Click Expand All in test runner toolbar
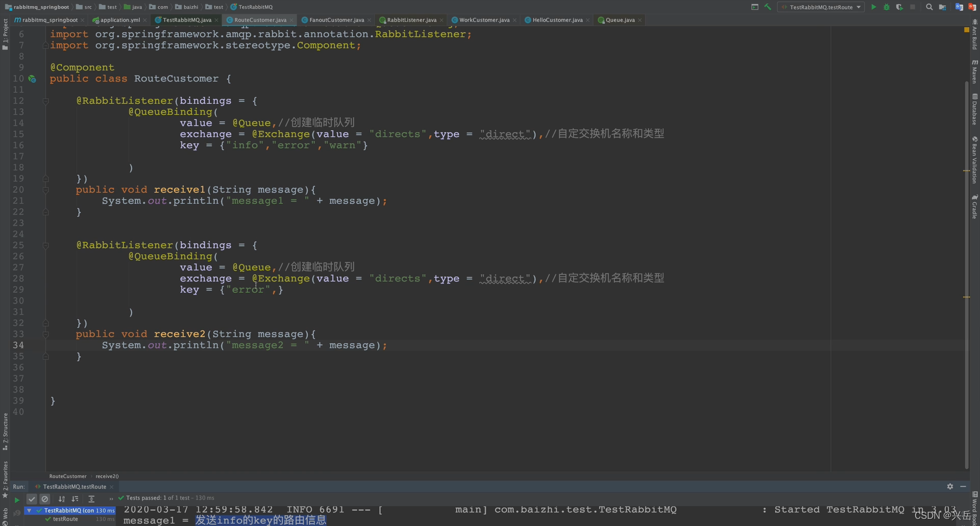 (x=91, y=499)
